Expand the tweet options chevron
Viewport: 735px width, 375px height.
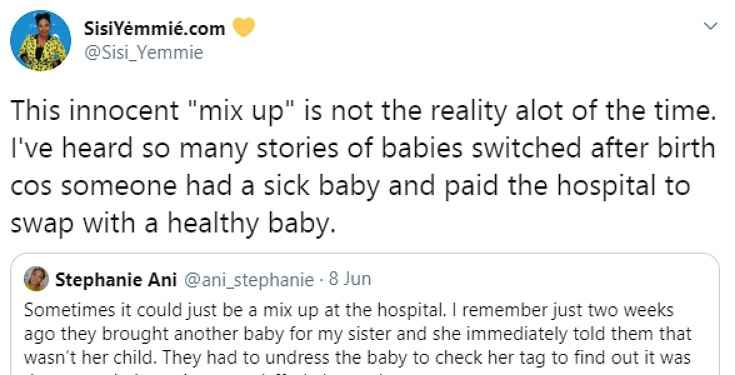tap(712, 26)
